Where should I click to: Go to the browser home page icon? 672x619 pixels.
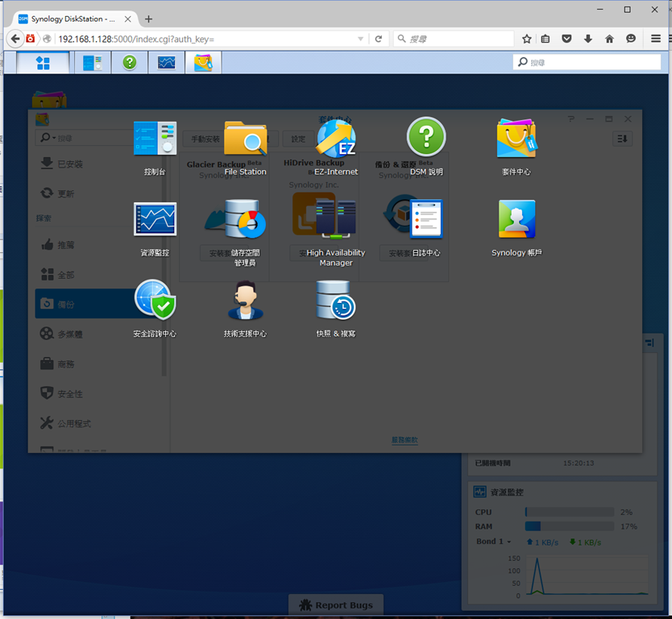609,39
